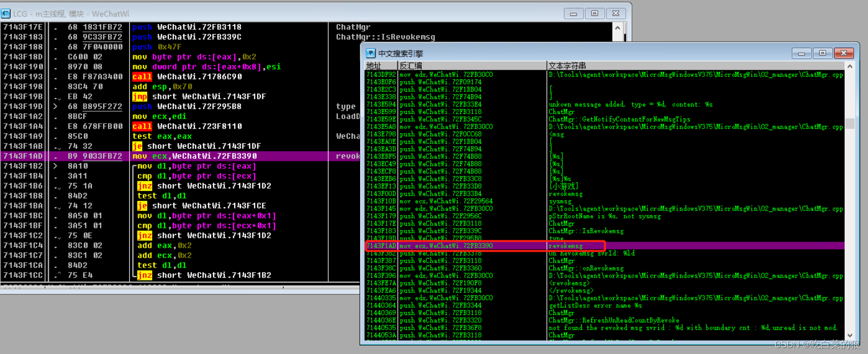Screen dimensions: 868x354
Task: Click the P icon of search engine window
Action: (371, 53)
